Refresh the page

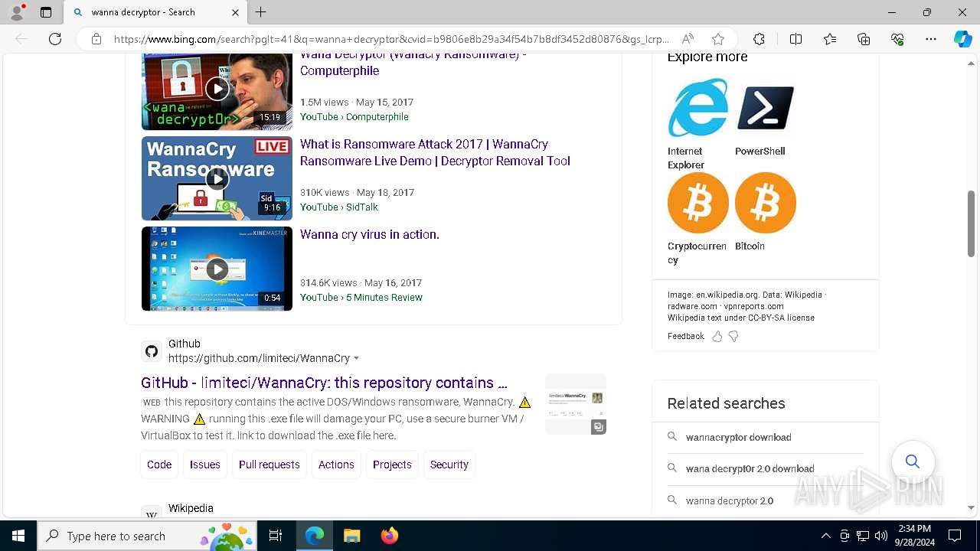click(x=55, y=39)
